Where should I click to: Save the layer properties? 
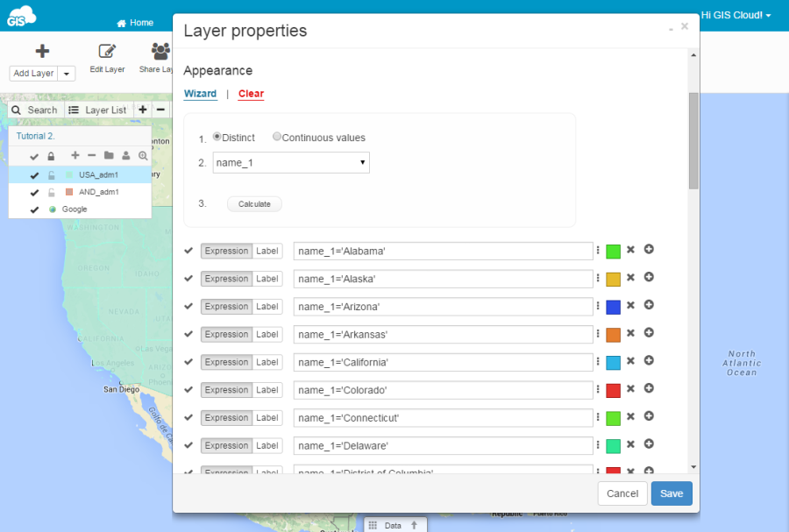coord(672,493)
